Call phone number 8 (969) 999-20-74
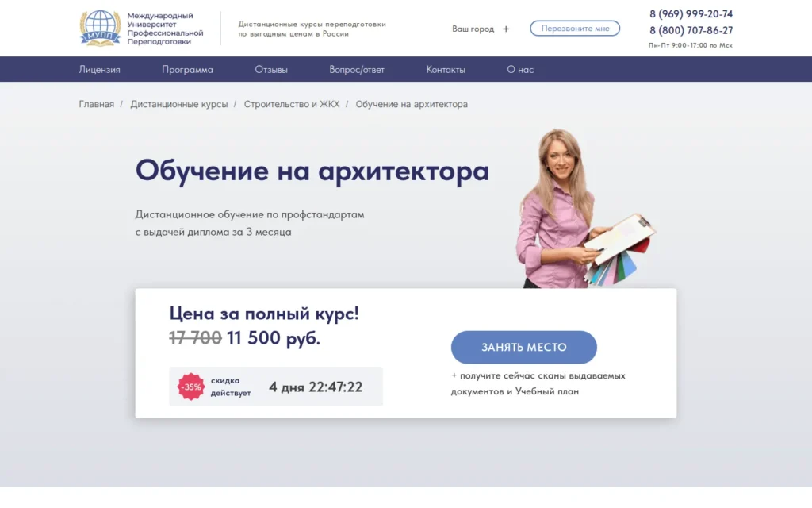Screen dimensions: 812x508 691,14
